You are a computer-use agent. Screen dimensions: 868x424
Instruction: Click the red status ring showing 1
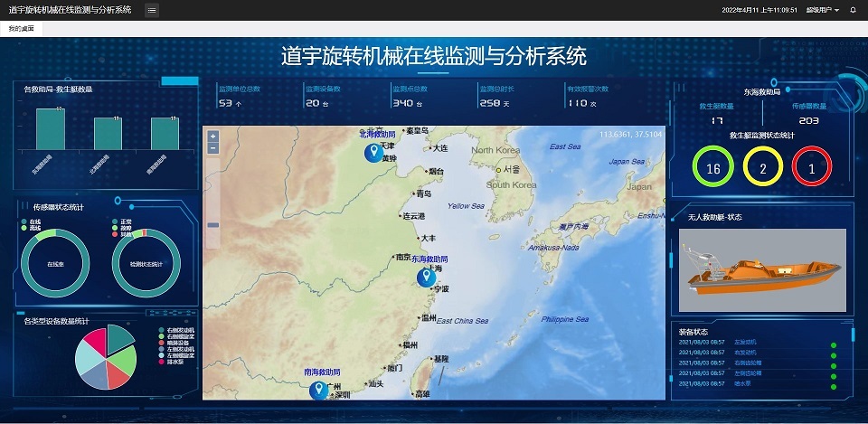click(811, 168)
